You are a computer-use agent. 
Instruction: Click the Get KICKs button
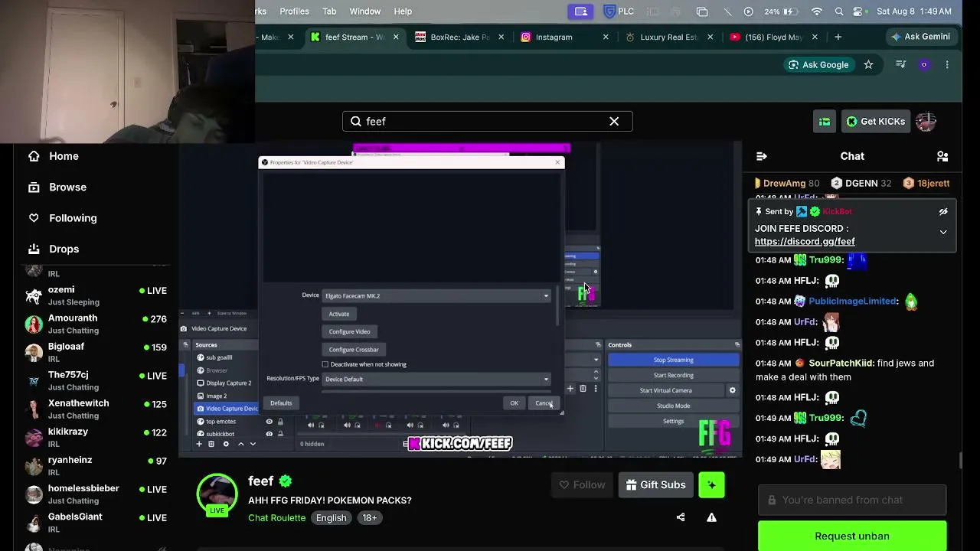(x=875, y=121)
